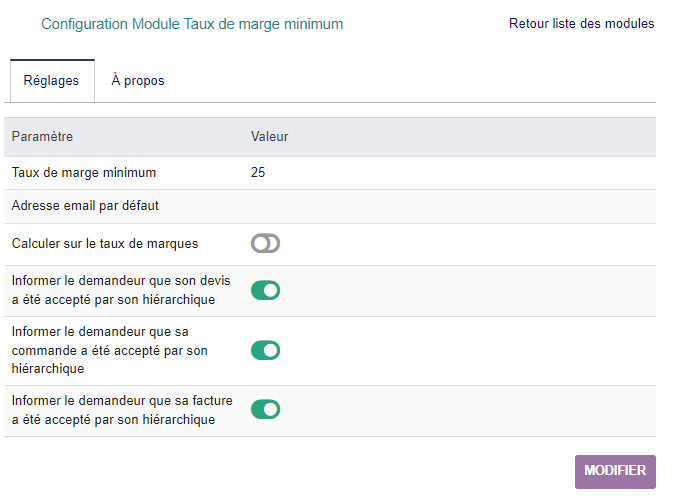
Task: Select the Adresse email par défaut label
Action: (x=85, y=206)
